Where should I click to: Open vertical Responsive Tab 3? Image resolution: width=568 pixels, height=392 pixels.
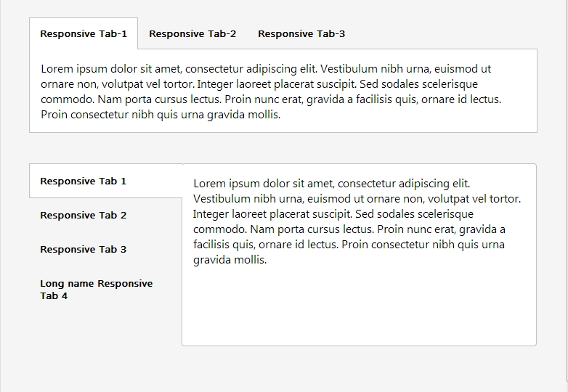[84, 250]
